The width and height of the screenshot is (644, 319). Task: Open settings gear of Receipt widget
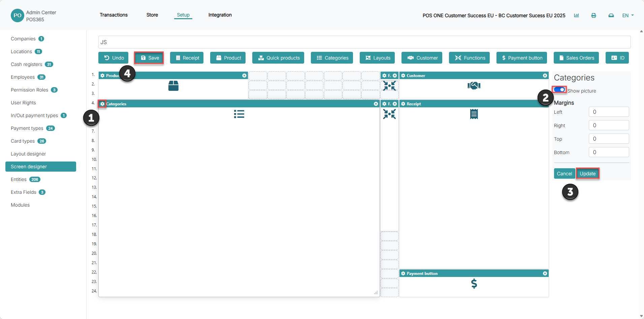[x=403, y=104]
